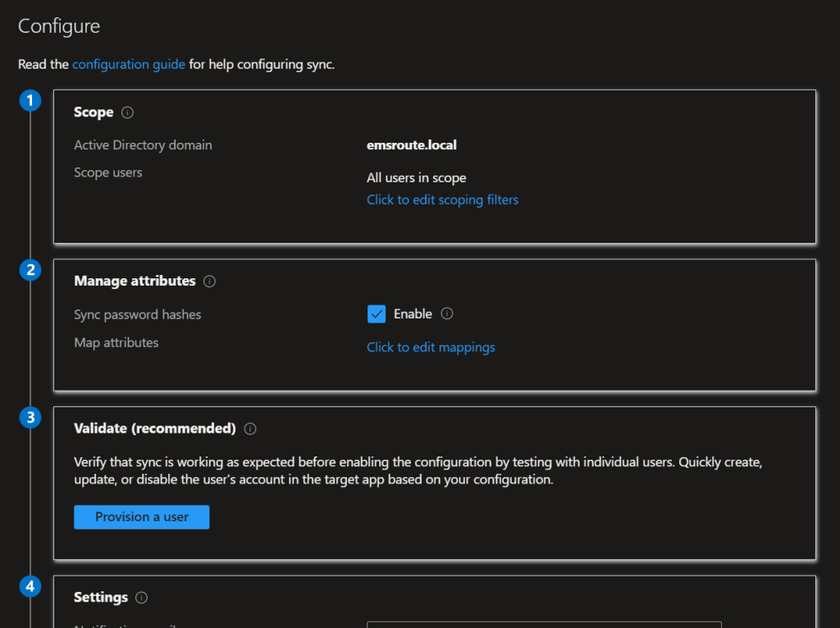
Task: Click info icon beside Validate (recommended)
Action: point(250,429)
